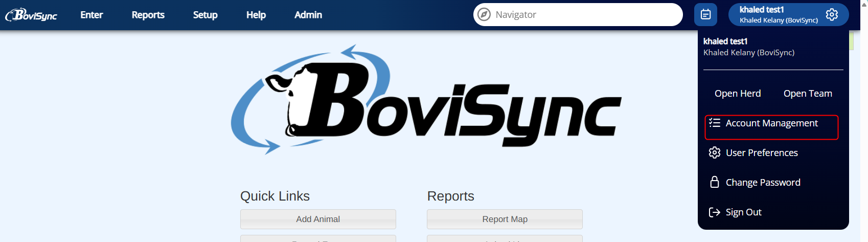Screen dimensions: 868x242
Task: Click the large BoviSync logo image
Action: [426, 99]
